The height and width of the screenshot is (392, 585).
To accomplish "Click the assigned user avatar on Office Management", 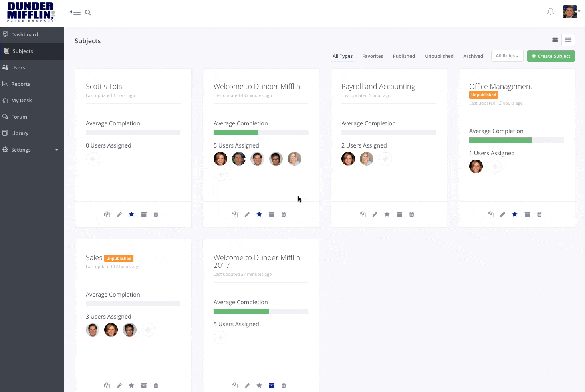I will coord(476,166).
